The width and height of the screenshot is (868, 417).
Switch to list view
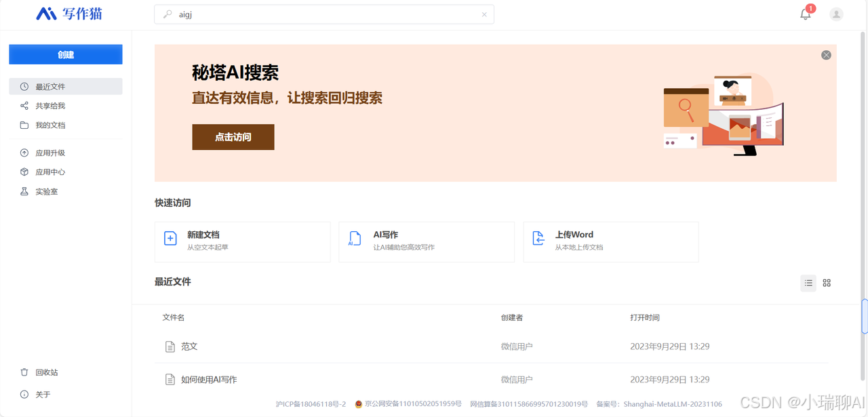pyautogui.click(x=808, y=283)
